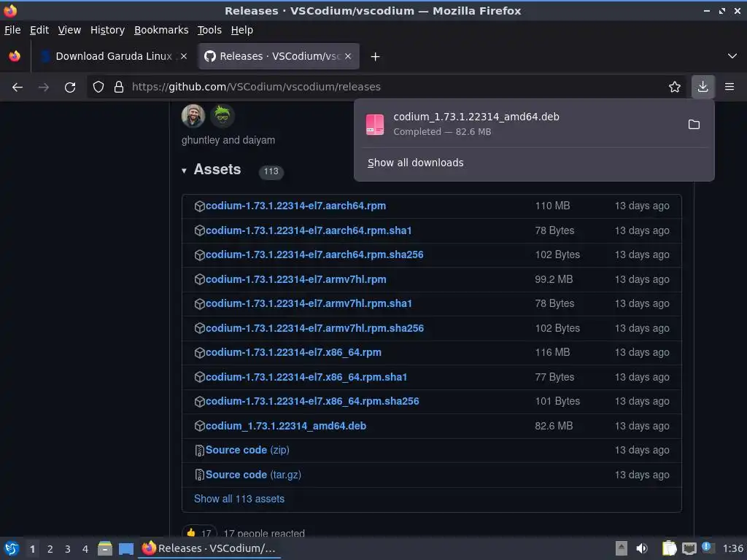Image resolution: width=747 pixels, height=560 pixels.
Task: Download codium-1.73.1.22314-el7.aarch64.rpm.sha1
Action: pos(309,230)
